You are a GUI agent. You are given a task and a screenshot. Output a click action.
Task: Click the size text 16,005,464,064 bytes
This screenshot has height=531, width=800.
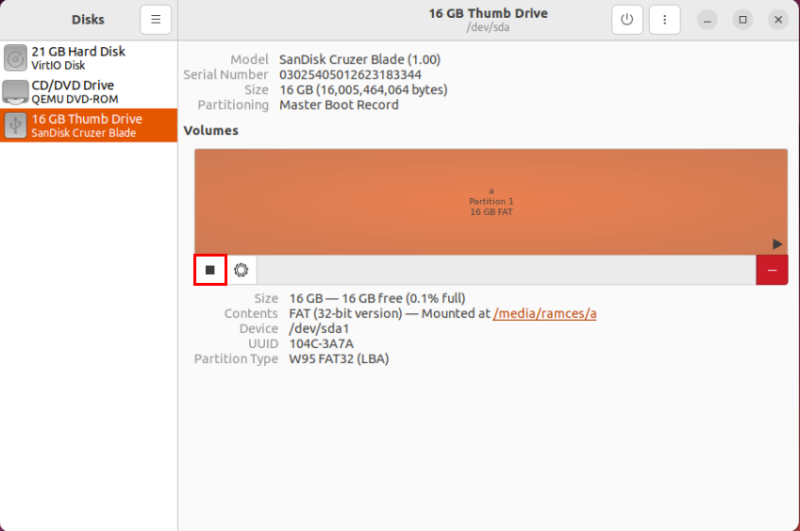[x=382, y=90]
